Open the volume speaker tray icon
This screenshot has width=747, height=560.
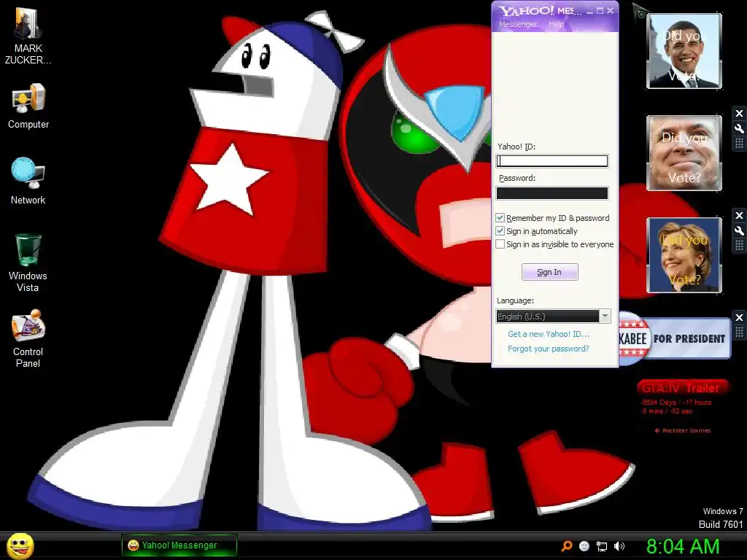point(619,546)
